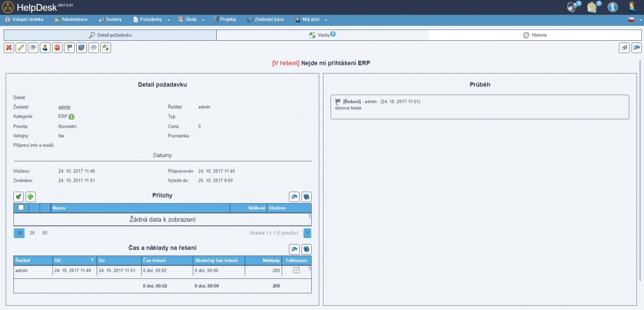Viewport: 644px width, 310px height.
Task: Toggle the Fakturace checkbox in admin row
Action: click(296, 271)
